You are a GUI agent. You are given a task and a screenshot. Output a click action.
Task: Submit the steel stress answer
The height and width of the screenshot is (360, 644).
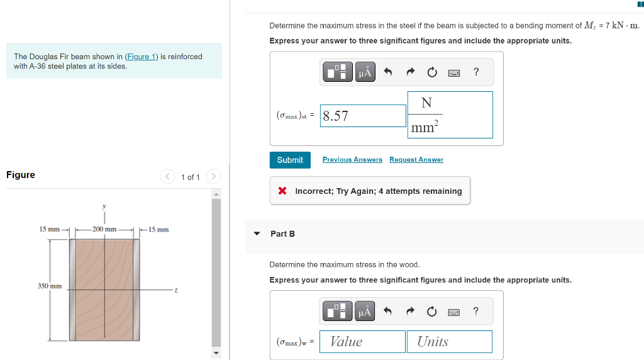click(x=290, y=160)
